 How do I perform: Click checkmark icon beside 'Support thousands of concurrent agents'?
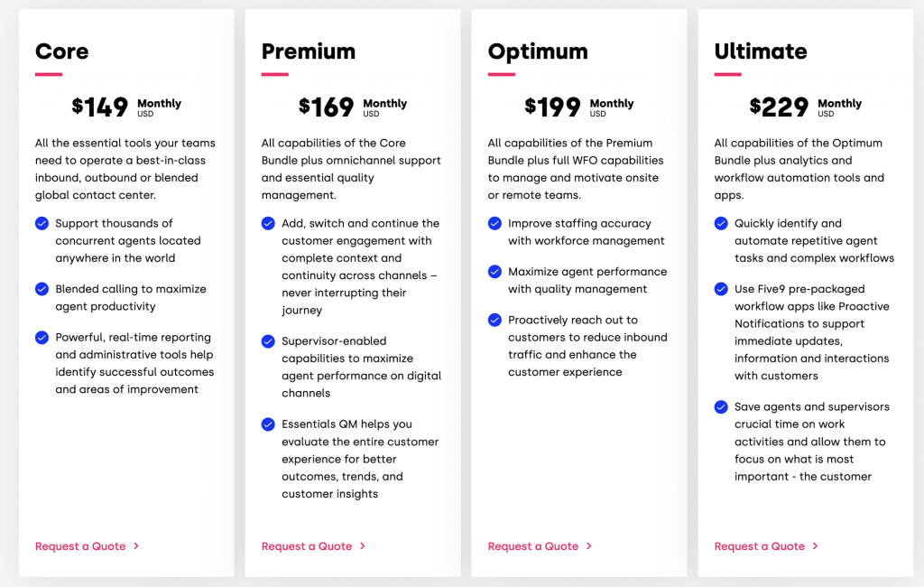click(42, 223)
